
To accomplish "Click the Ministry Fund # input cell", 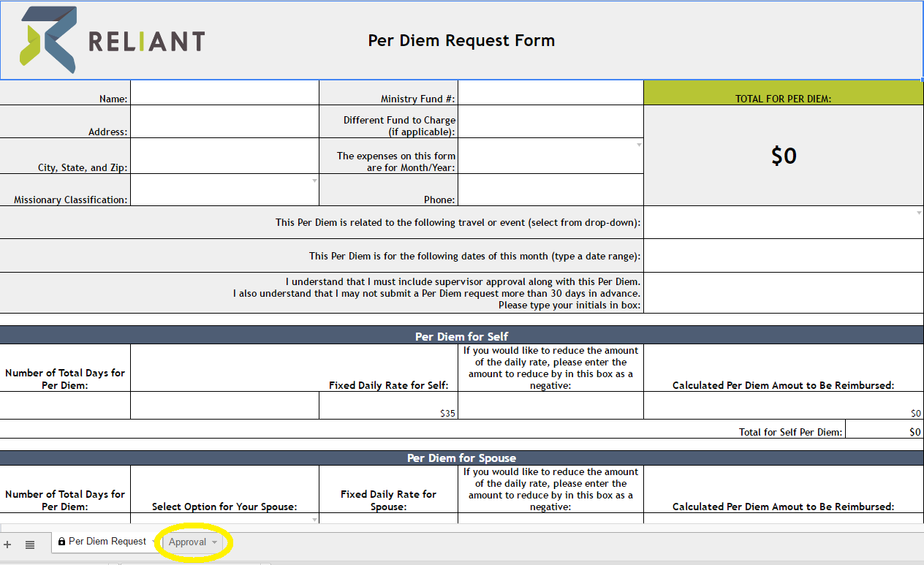I will (550, 93).
